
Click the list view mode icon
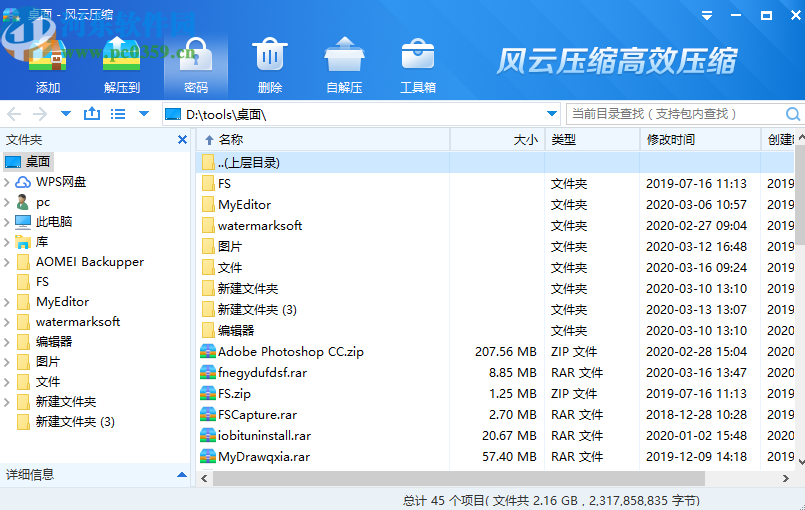pos(118,114)
